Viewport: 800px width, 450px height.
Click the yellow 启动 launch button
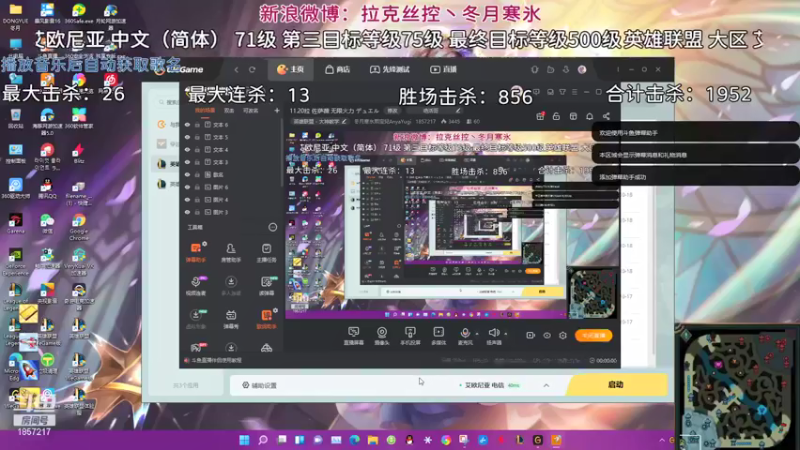click(x=616, y=385)
